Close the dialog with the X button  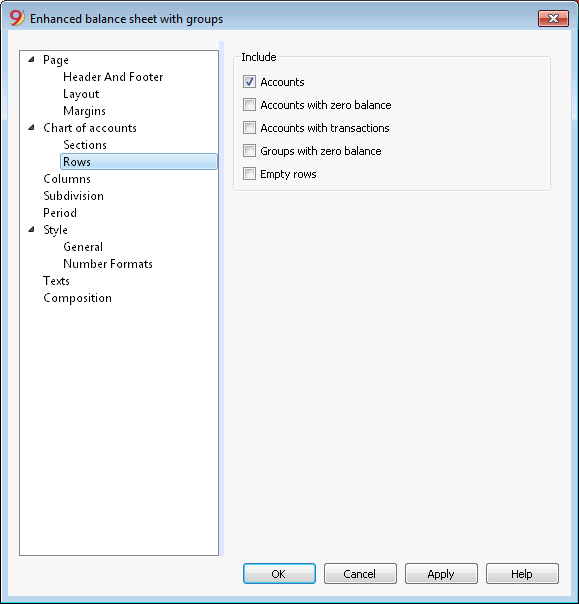point(553,18)
